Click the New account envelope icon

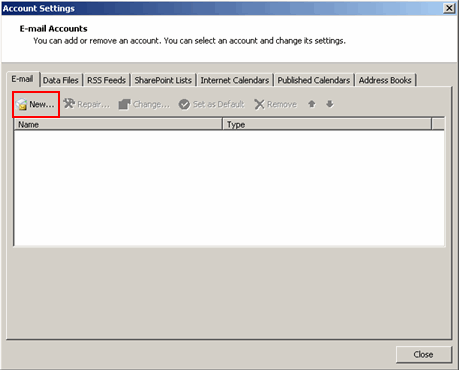click(x=22, y=104)
